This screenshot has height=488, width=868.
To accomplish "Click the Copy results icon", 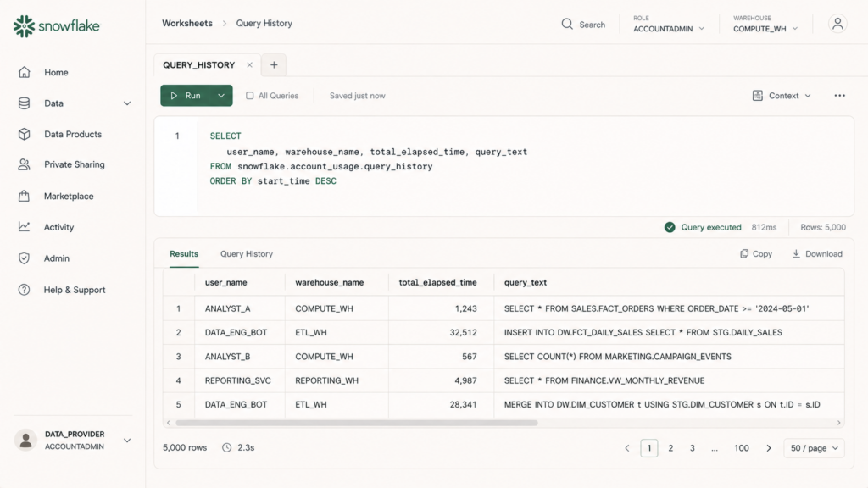I will click(744, 253).
